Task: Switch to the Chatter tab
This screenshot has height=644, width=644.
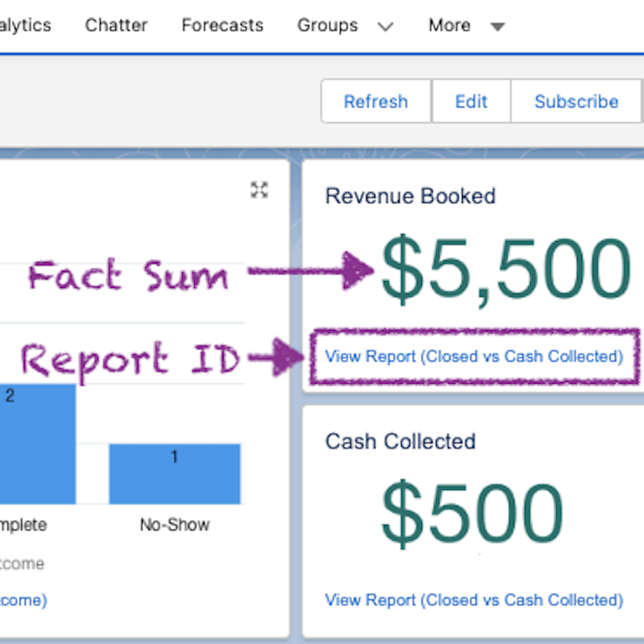Action: pyautogui.click(x=116, y=25)
